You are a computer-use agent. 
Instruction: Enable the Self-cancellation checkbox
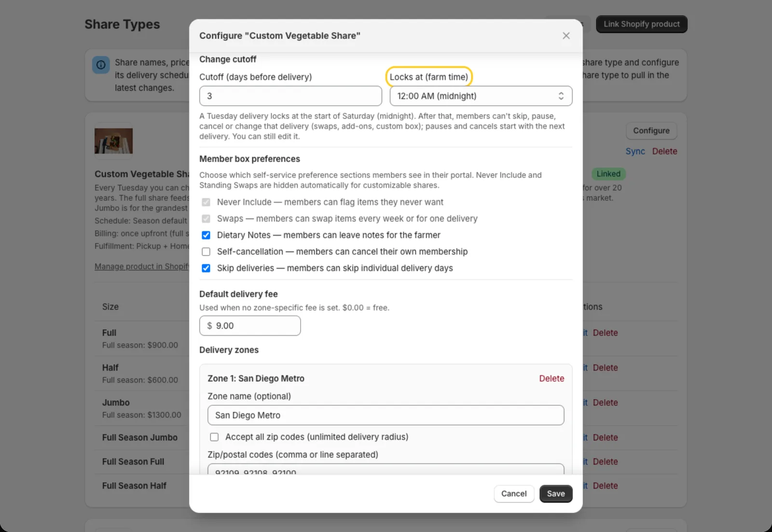(x=206, y=252)
